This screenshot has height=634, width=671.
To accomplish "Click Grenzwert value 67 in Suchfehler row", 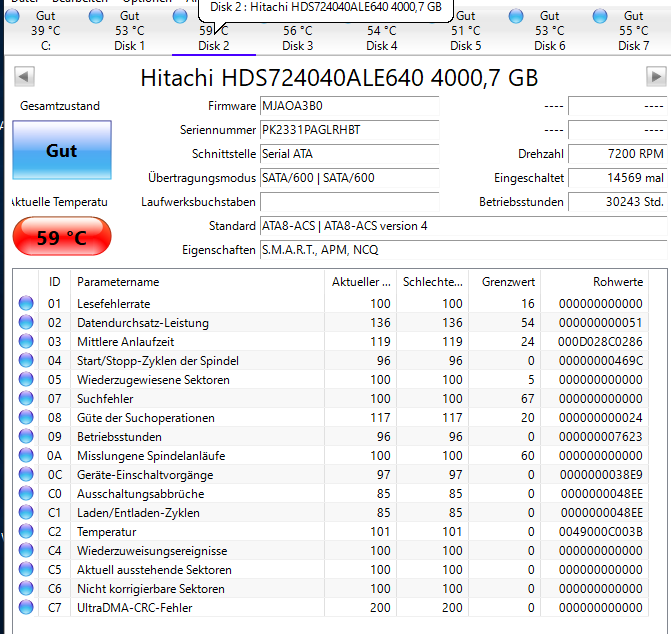I will [528, 399].
